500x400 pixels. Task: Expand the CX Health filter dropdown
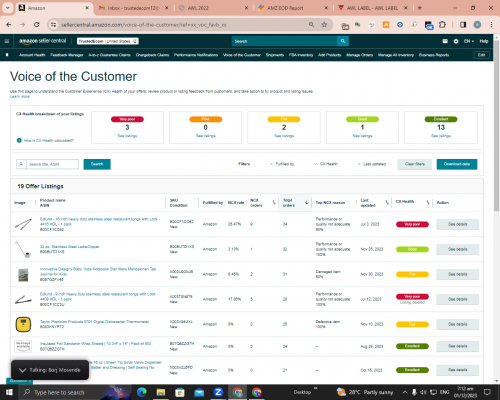(326, 164)
